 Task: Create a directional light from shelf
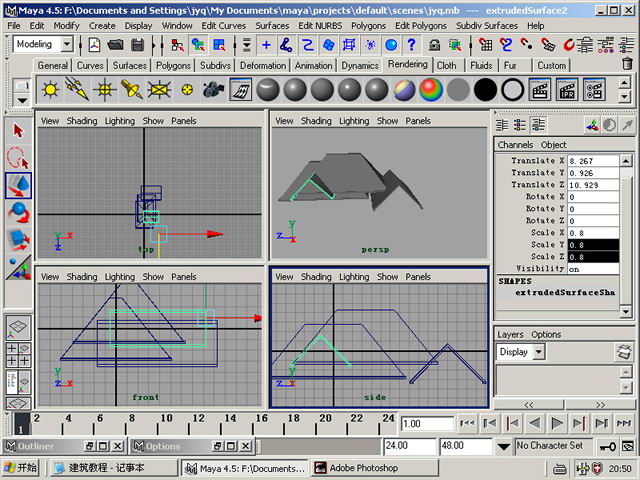77,89
